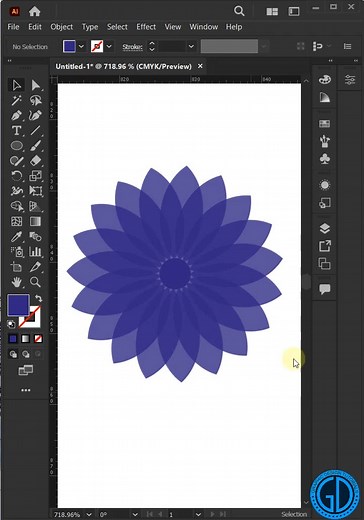Open the Edit menu

(35, 27)
